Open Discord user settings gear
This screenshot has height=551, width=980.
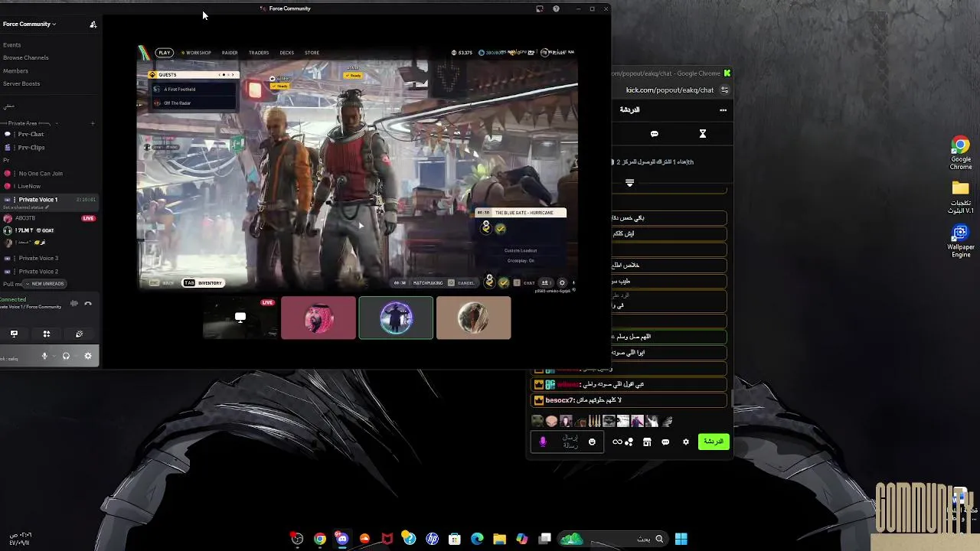pyautogui.click(x=88, y=356)
